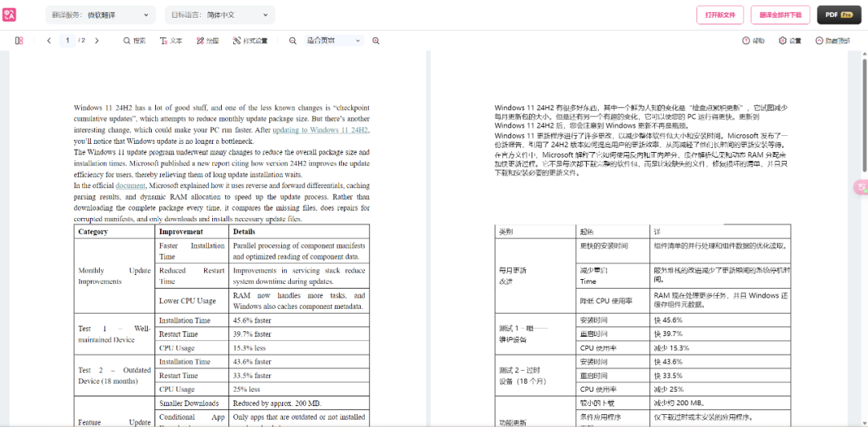Click the pink translator app logo
The width and height of the screenshot is (868, 427).
10,15
